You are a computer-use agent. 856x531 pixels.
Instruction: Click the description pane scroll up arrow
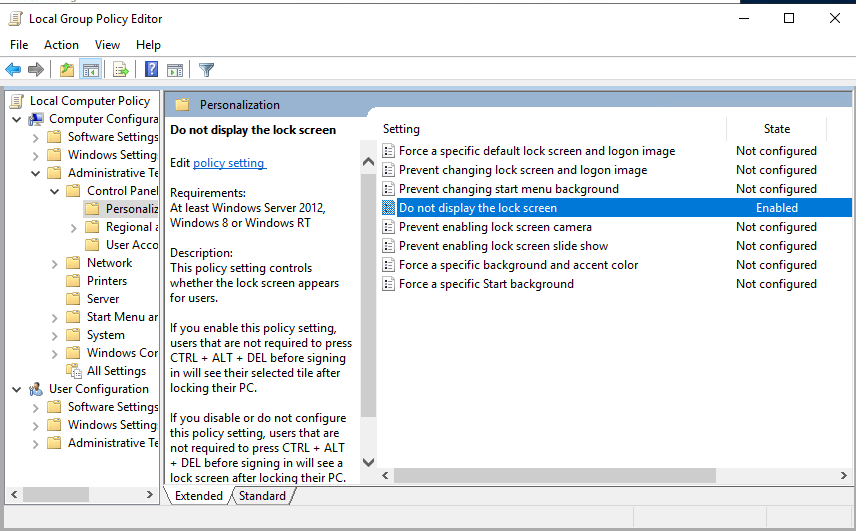click(368, 162)
